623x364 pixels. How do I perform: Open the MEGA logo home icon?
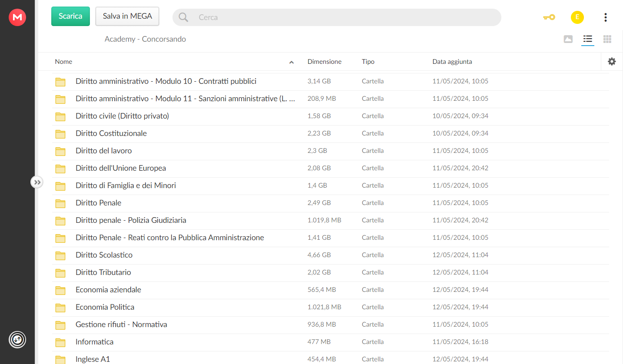(x=17, y=17)
